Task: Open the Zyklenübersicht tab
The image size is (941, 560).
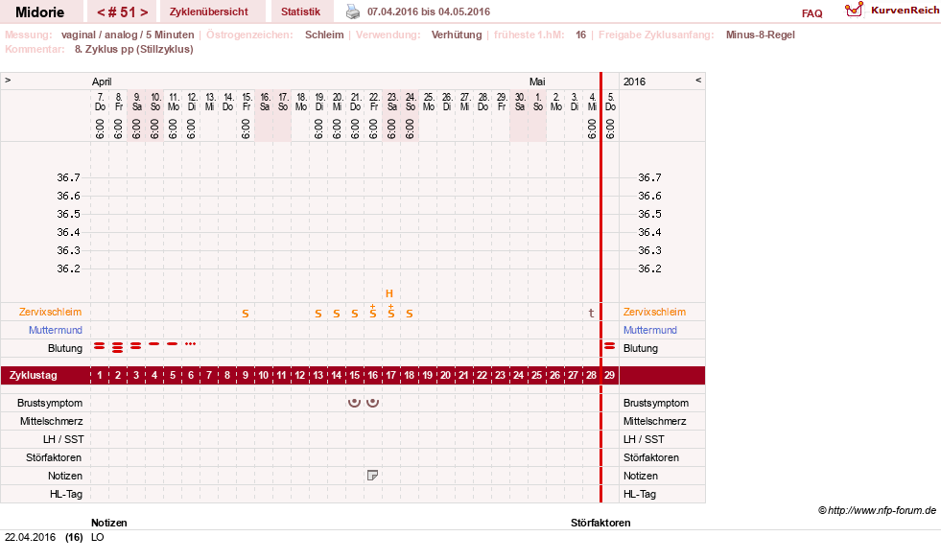Action: click(209, 12)
